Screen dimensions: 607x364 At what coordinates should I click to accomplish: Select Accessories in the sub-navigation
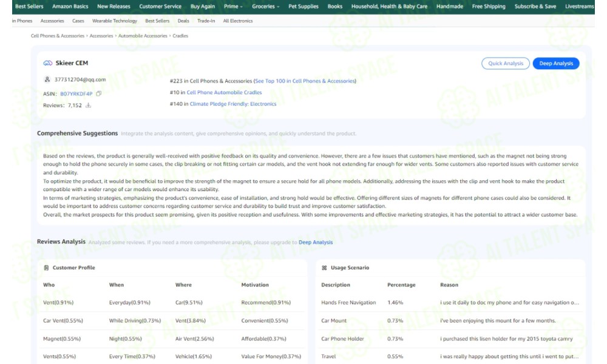[52, 21]
